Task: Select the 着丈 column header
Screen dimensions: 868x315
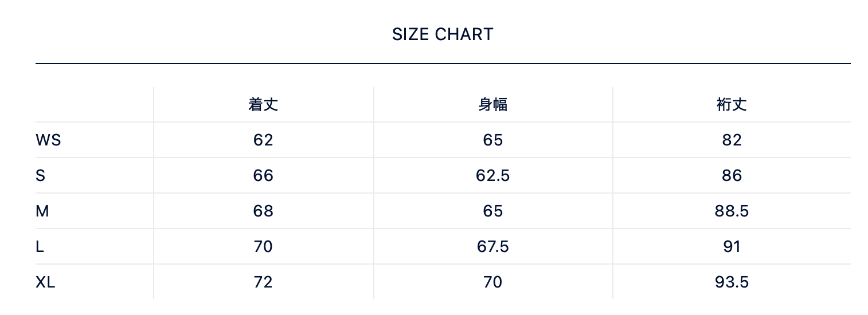Action: pos(263,104)
